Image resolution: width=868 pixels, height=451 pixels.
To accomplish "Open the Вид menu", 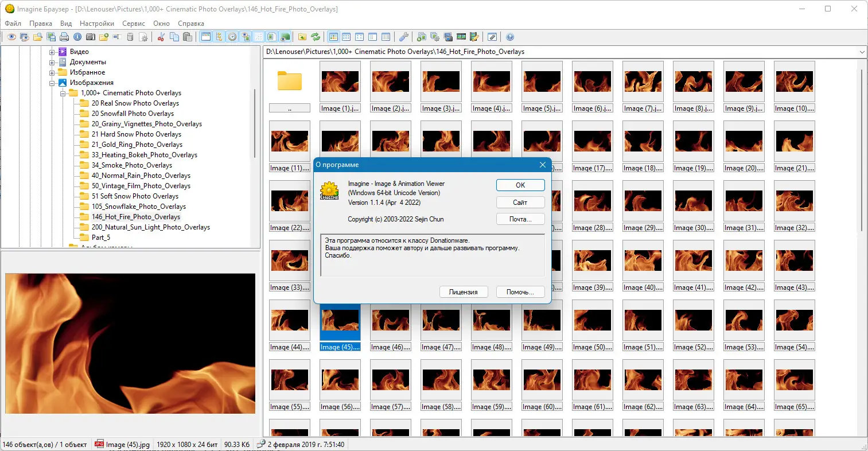I will tap(66, 24).
